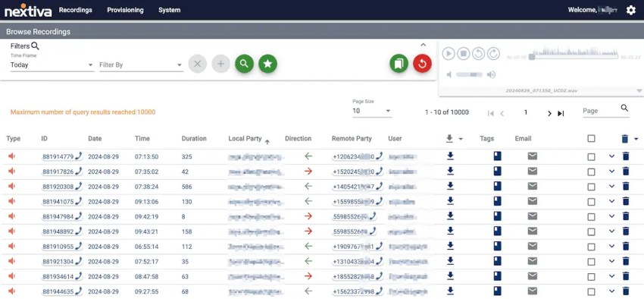Click the gray plus add filter button
This screenshot has height=299, width=644.
[x=221, y=64]
